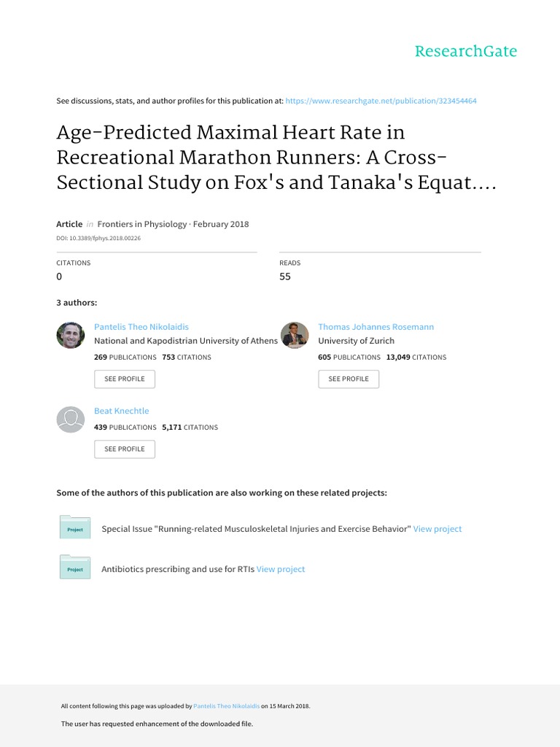
Task: Click See Profile under Thomas Rosemann
Action: pyautogui.click(x=349, y=379)
